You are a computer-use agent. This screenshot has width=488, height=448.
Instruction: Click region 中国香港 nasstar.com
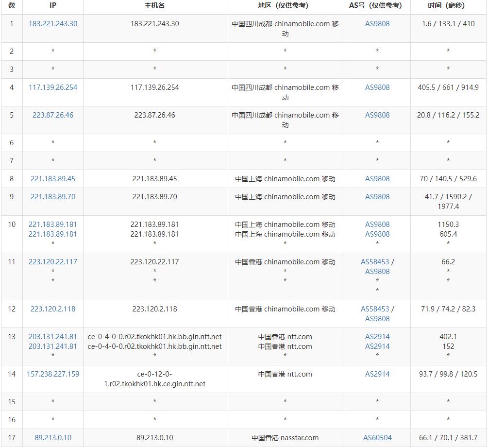[x=285, y=438]
